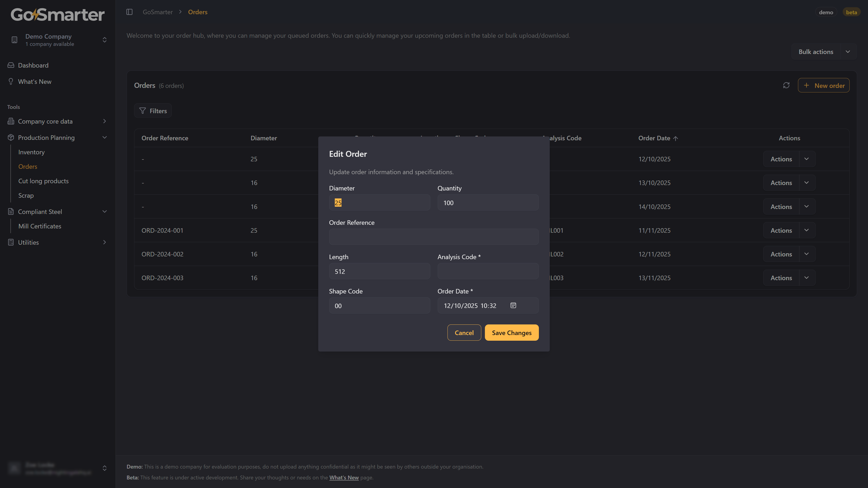
Task: Expand the Company core data section
Action: click(x=104, y=121)
